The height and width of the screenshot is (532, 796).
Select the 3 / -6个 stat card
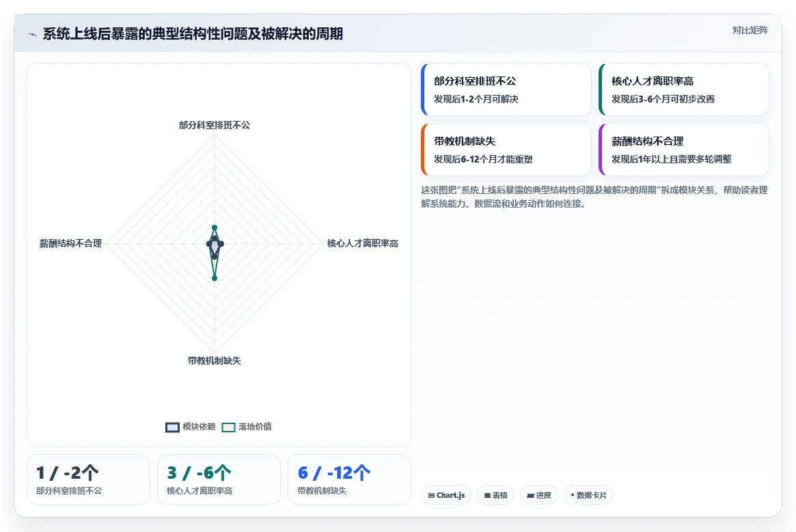pyautogui.click(x=219, y=479)
